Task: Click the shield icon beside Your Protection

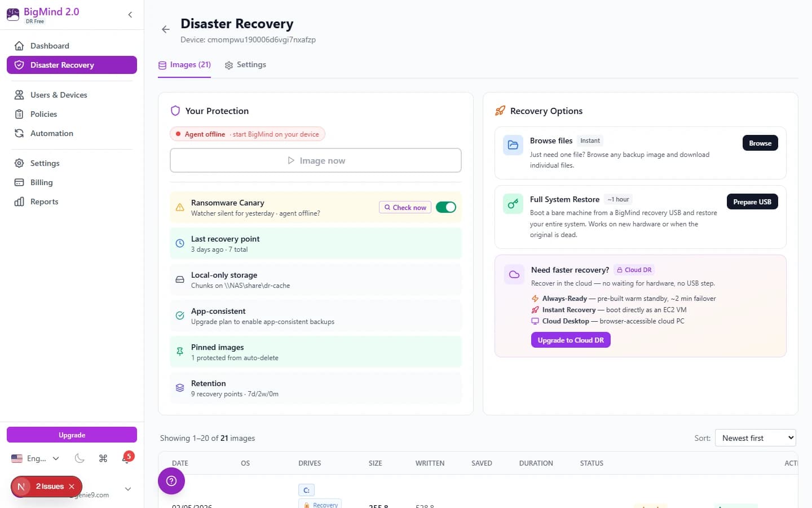Action: point(175,111)
